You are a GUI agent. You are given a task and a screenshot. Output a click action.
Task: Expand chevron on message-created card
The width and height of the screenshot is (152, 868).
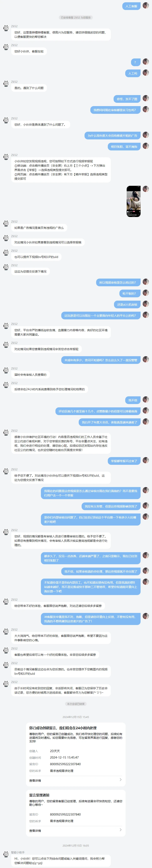coord(121,780)
